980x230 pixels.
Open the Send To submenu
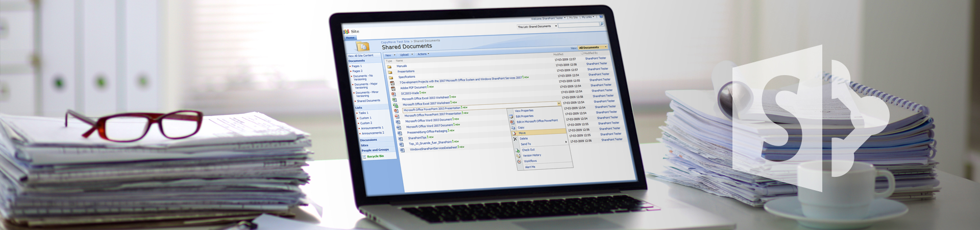[x=526, y=144]
